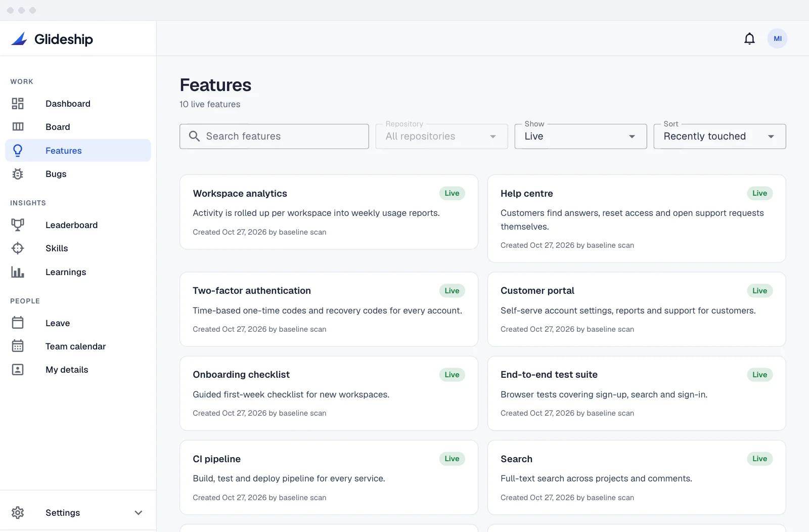Viewport: 809px width, 532px height.
Task: Open the Onboarding checklist card
Action: pos(329,393)
